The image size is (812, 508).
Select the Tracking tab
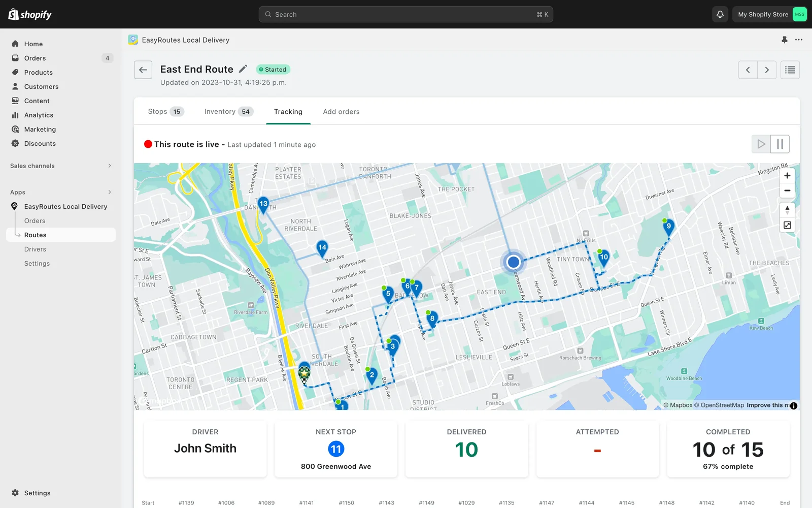[x=288, y=111]
